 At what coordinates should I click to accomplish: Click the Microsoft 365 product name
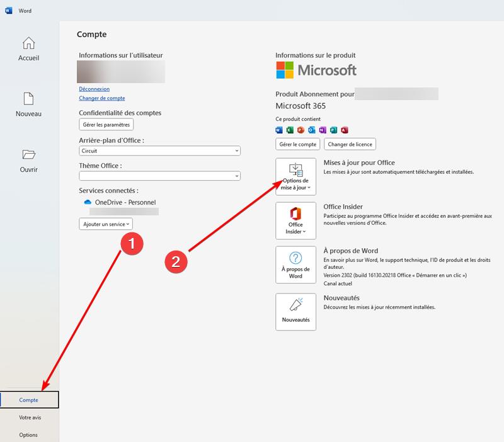(x=301, y=106)
